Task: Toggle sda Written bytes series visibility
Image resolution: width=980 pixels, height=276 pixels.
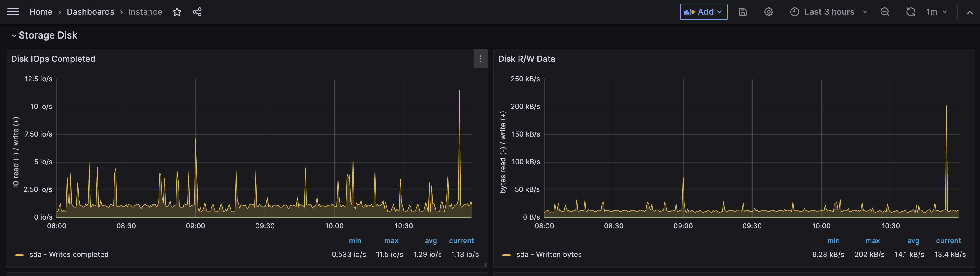Action: coord(549,254)
